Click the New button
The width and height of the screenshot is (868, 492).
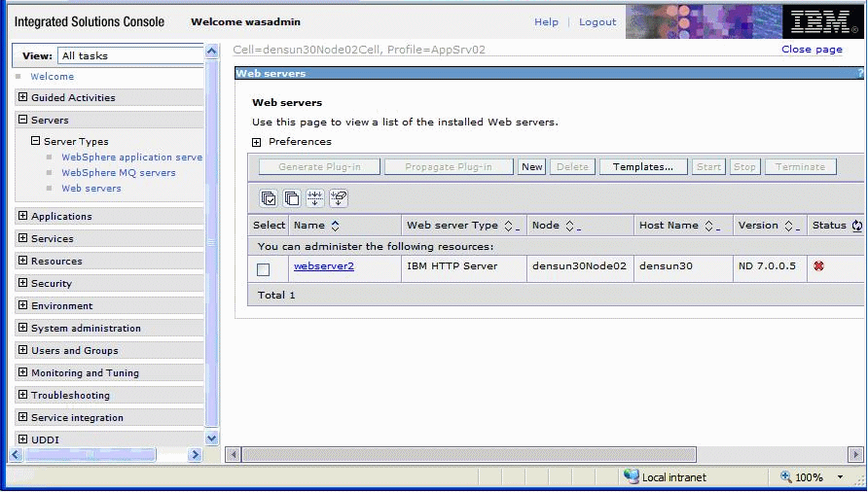pos(532,166)
